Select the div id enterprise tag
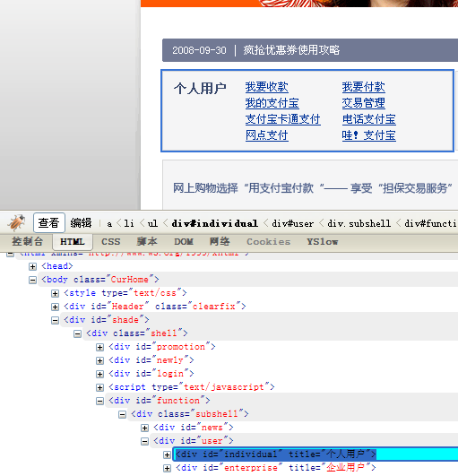 (276, 468)
